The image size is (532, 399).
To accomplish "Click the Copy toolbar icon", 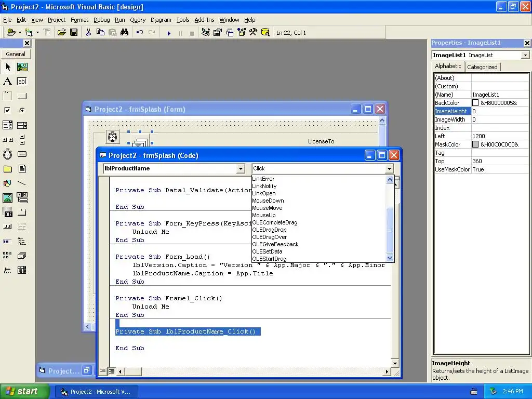I will coord(100,33).
